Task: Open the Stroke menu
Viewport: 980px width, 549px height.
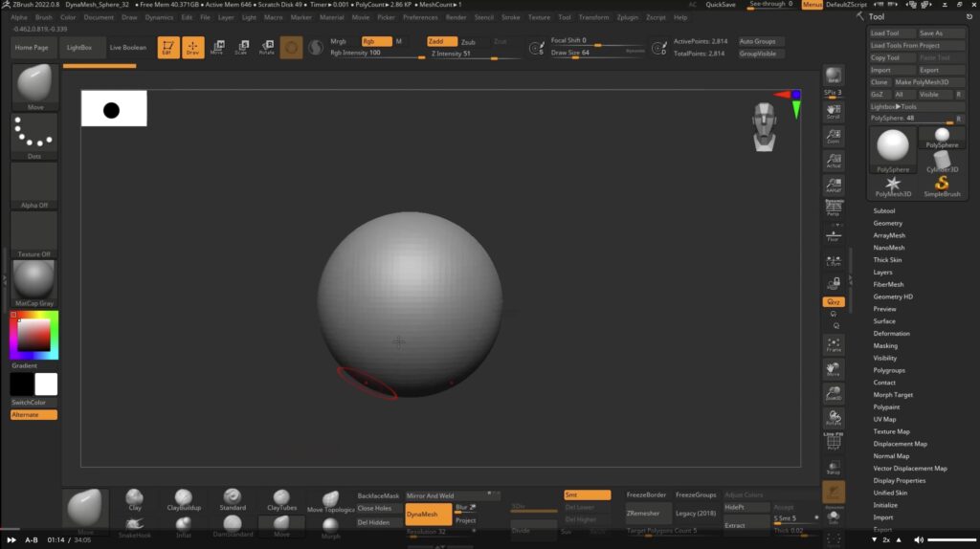Action: coord(511,17)
